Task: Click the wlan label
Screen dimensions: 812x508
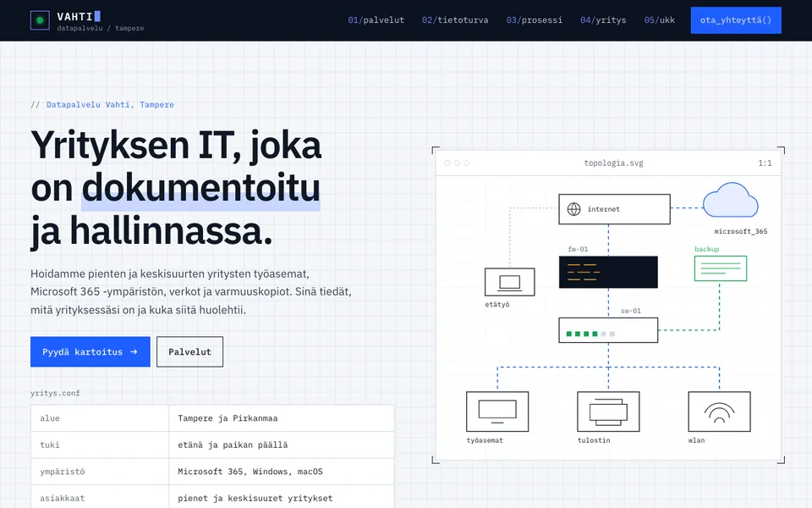Action: pos(696,440)
